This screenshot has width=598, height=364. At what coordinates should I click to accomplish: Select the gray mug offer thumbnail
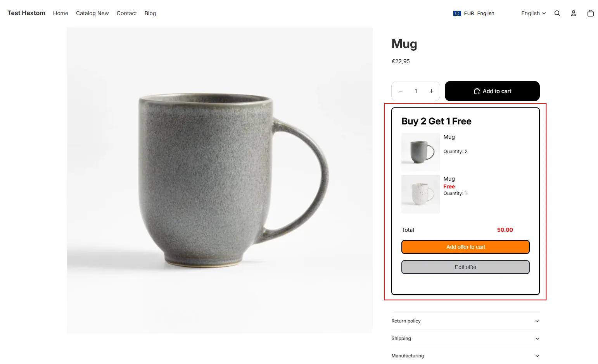tap(421, 152)
